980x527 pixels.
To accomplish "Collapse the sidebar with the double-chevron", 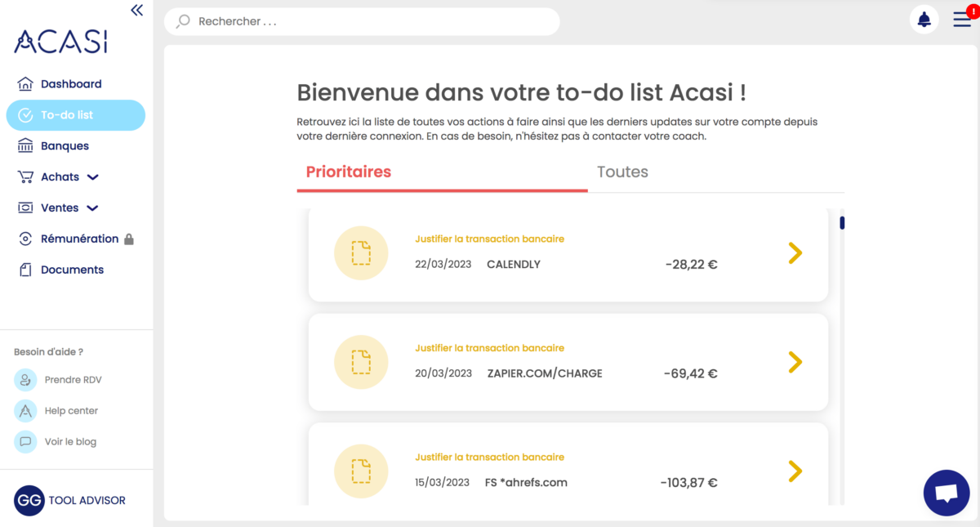I will [136, 11].
